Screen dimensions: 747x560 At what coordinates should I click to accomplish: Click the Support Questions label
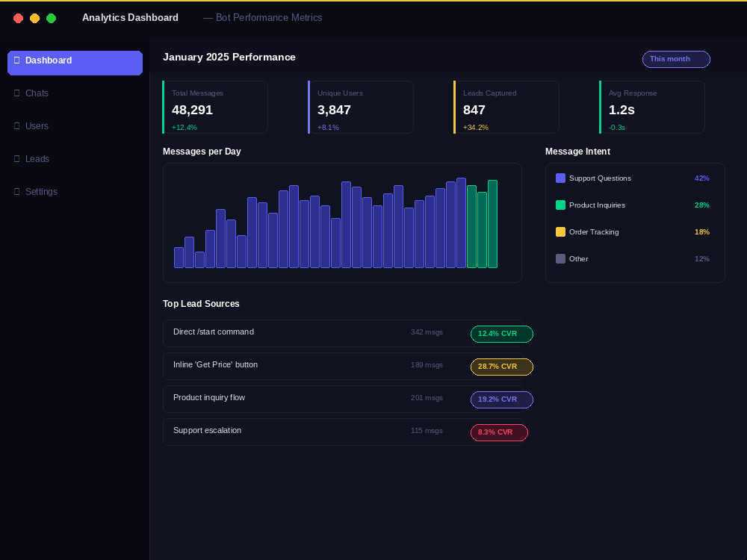[x=600, y=178]
